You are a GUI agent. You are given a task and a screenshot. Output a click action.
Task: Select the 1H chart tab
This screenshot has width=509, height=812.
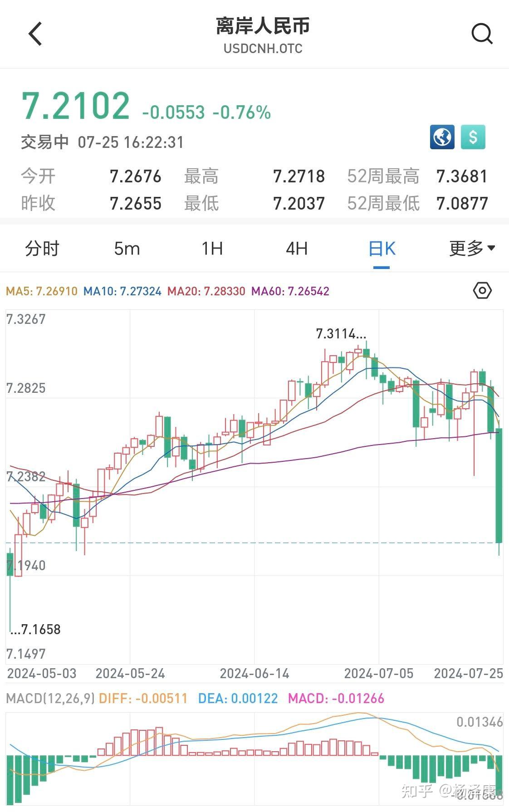(212, 249)
